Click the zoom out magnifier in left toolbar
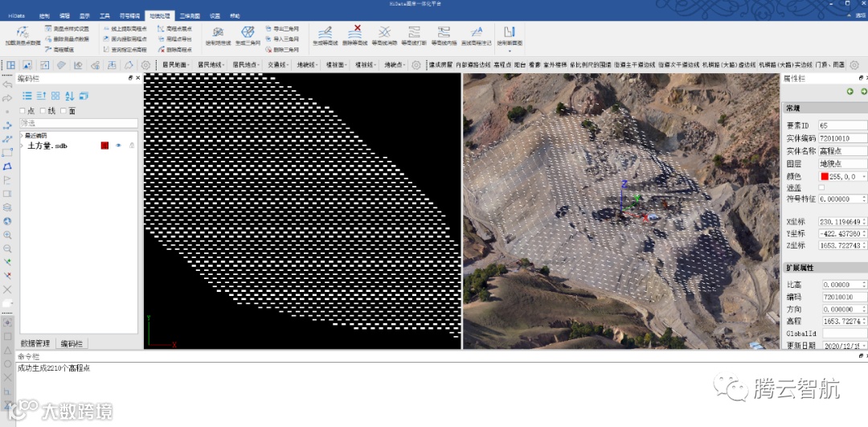Image resolution: width=868 pixels, height=427 pixels. tap(7, 248)
